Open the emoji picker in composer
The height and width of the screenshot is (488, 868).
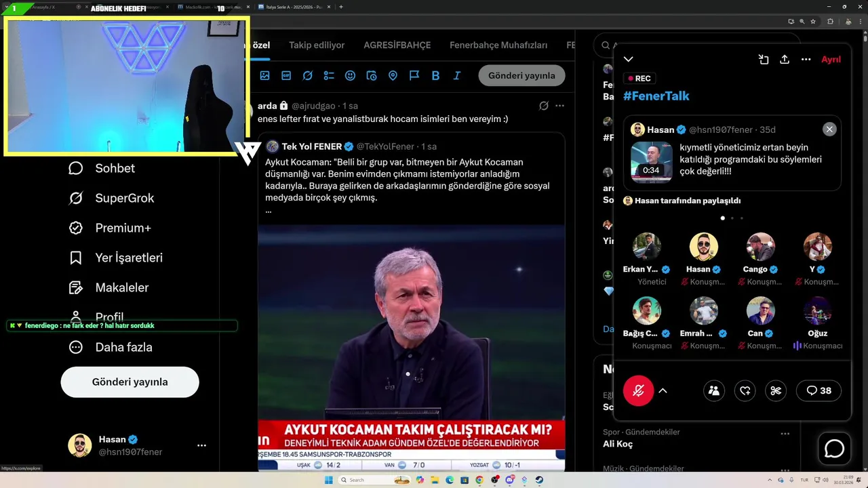350,75
